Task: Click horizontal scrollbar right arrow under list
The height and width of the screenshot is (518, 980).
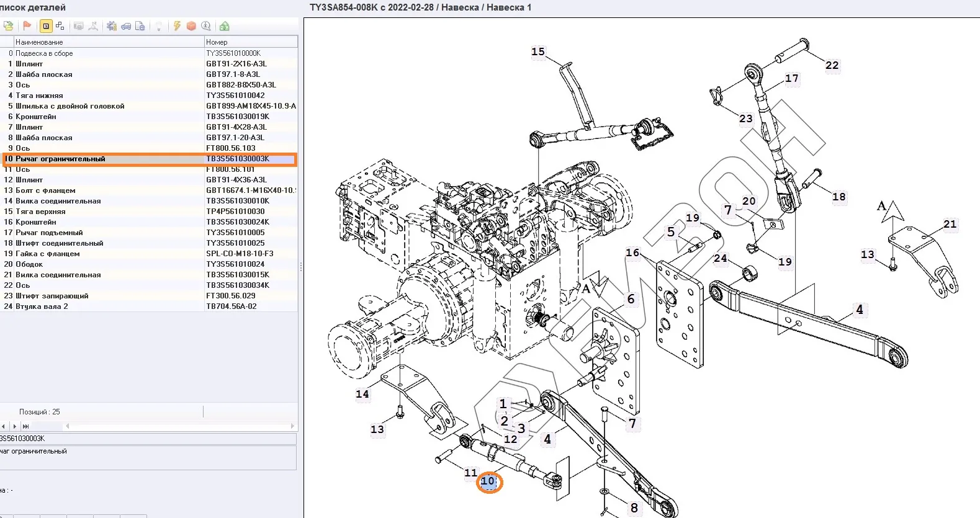Action: coord(292,426)
